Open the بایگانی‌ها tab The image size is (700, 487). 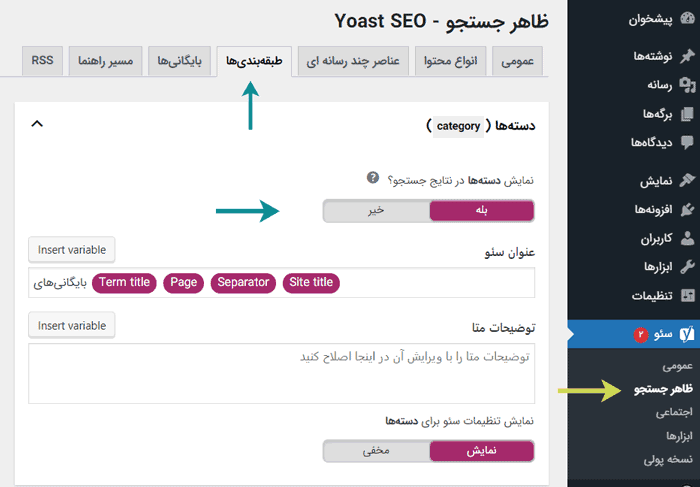click(x=179, y=61)
